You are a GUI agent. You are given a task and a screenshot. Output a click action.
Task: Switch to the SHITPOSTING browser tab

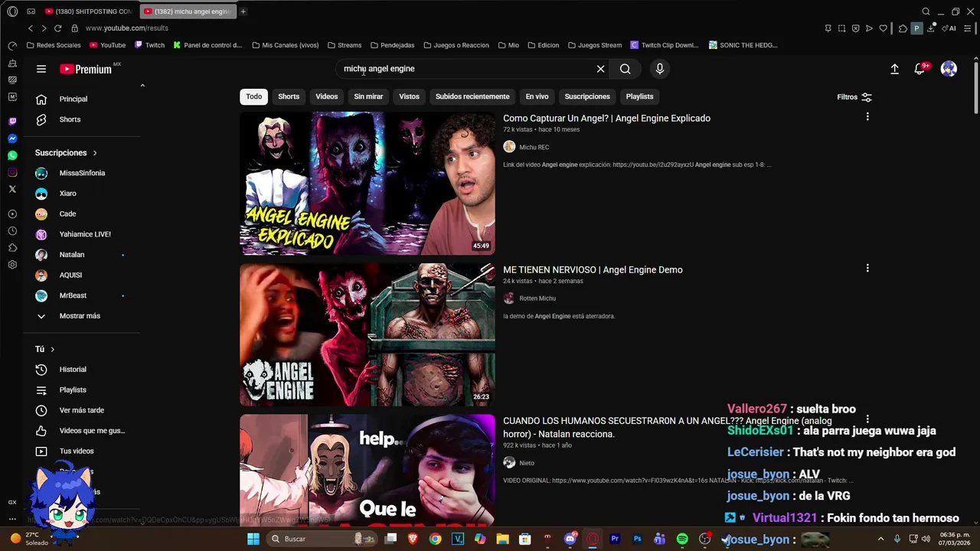[x=88, y=11]
